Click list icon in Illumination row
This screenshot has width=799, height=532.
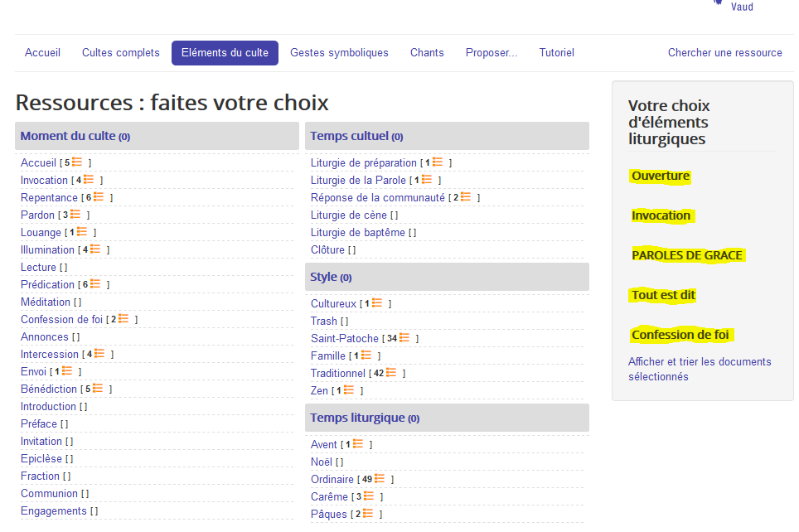point(95,249)
